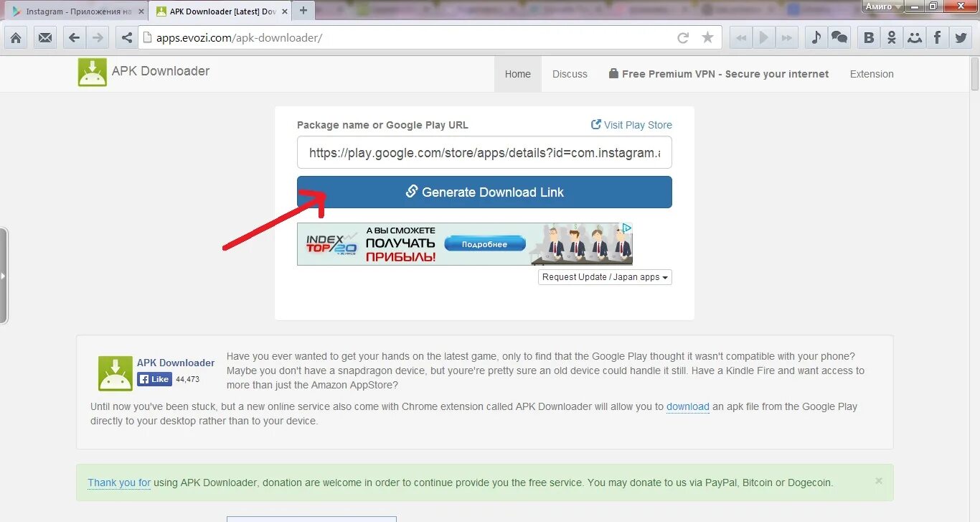Click the APK Downloader header title text

coord(161,71)
